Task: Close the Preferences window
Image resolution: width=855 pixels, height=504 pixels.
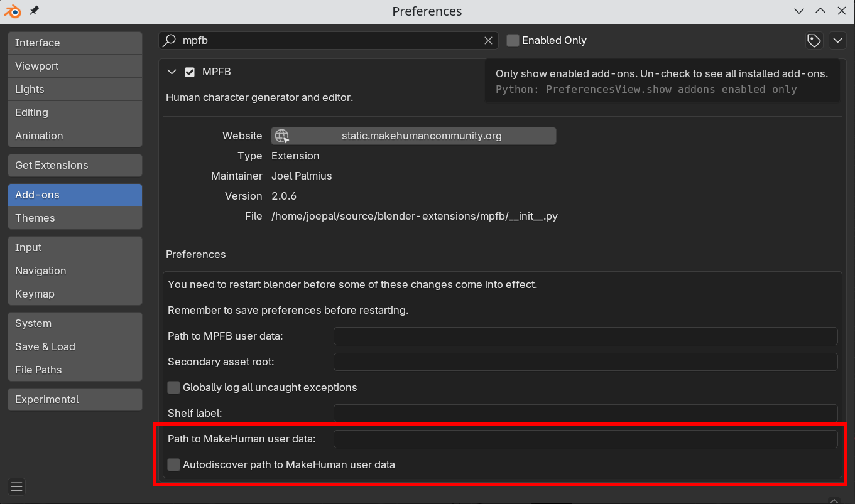Action: [x=842, y=11]
